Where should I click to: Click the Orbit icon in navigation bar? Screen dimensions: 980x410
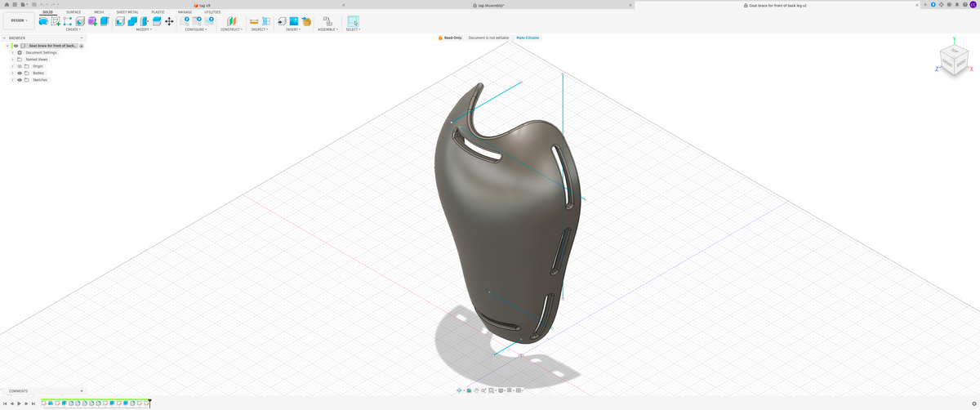coord(459,390)
